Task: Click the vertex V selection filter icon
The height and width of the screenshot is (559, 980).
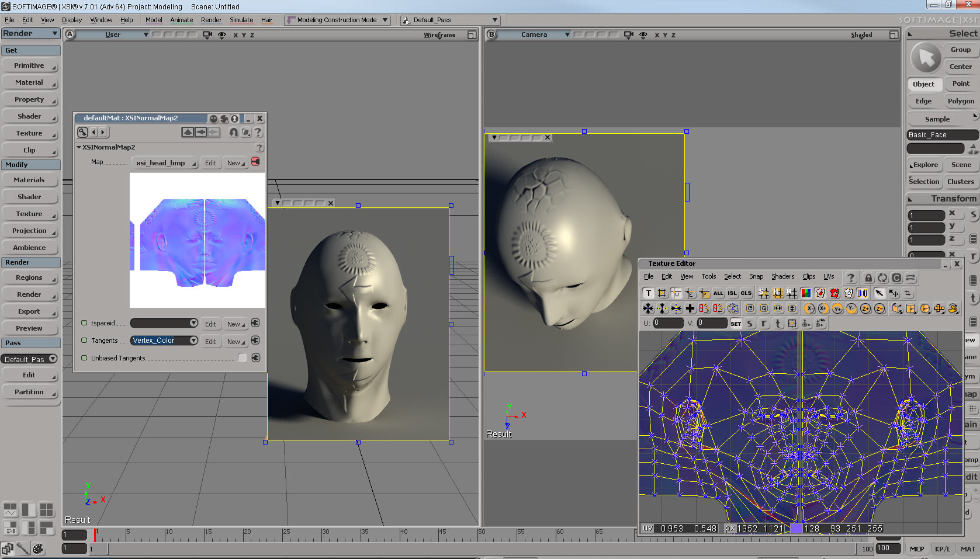Action: click(x=676, y=293)
